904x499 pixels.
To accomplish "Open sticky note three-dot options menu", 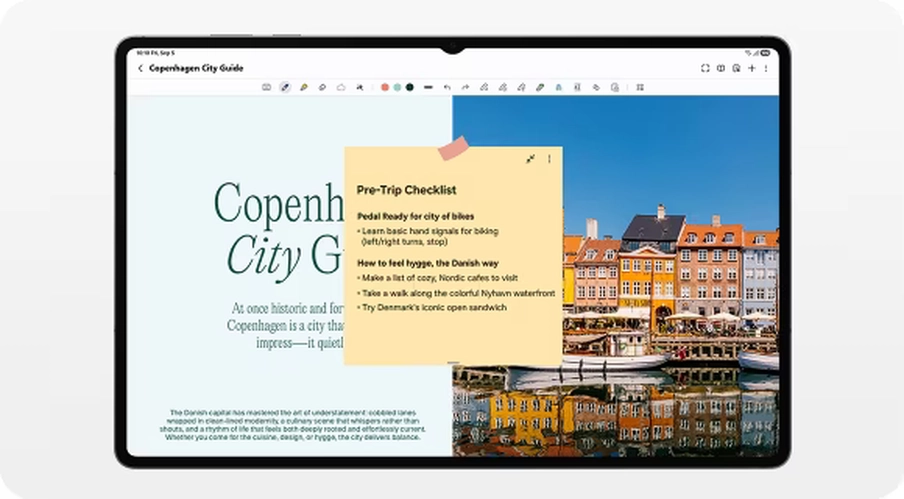I will pos(549,159).
